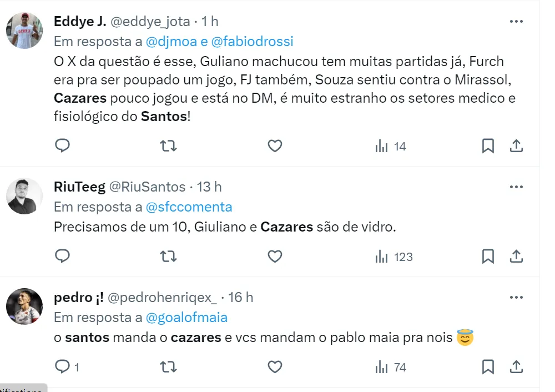Screen dimensions: 555x392
Task: View analytics for RiuTeeg's tweet with 123 views
Action: [393, 257]
